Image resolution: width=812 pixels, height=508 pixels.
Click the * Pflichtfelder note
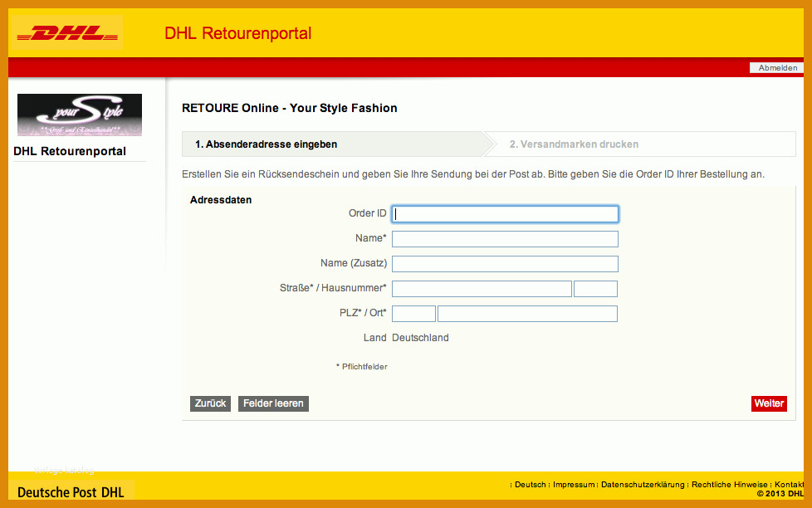pos(361,367)
